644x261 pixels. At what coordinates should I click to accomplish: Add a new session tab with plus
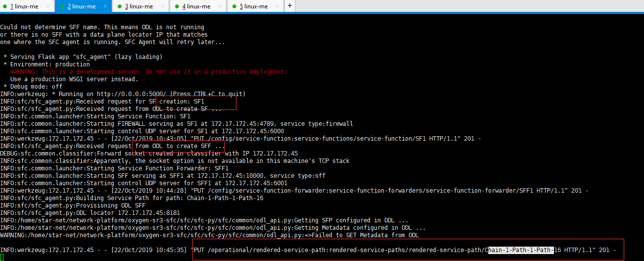tap(289, 6)
